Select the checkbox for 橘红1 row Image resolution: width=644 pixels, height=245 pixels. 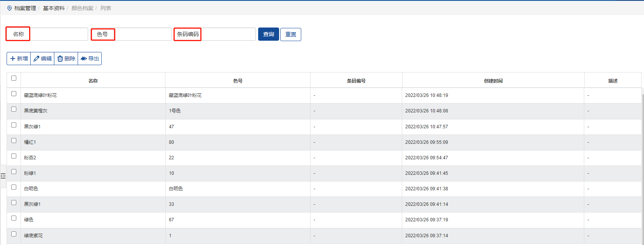(14, 141)
